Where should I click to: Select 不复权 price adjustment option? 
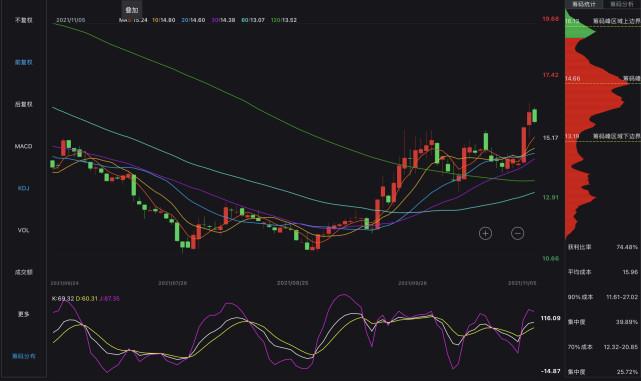click(23, 20)
